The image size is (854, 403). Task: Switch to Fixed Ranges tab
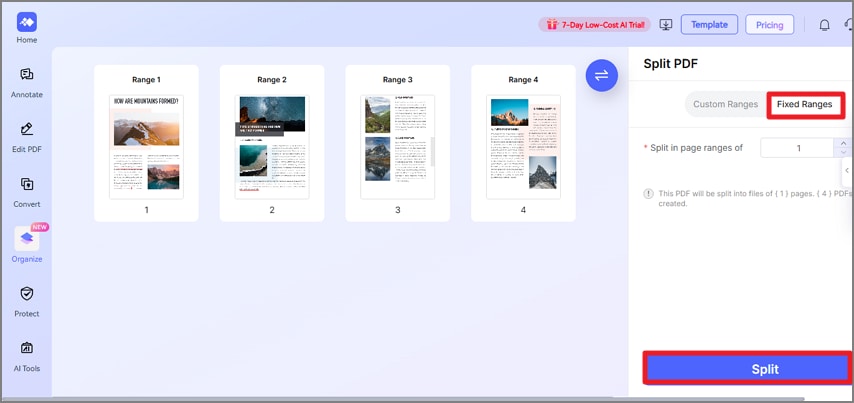pyautogui.click(x=804, y=104)
